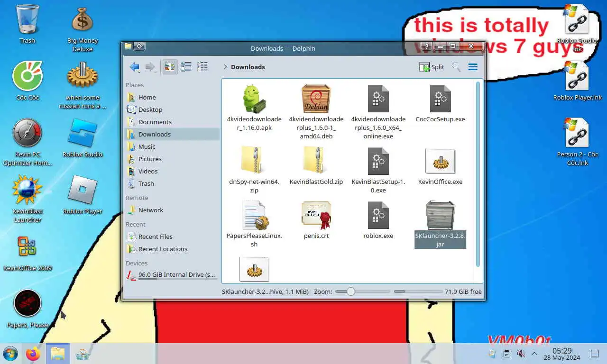The image size is (607, 364).
Task: Switch to Compact view mode
Action: 186,67
